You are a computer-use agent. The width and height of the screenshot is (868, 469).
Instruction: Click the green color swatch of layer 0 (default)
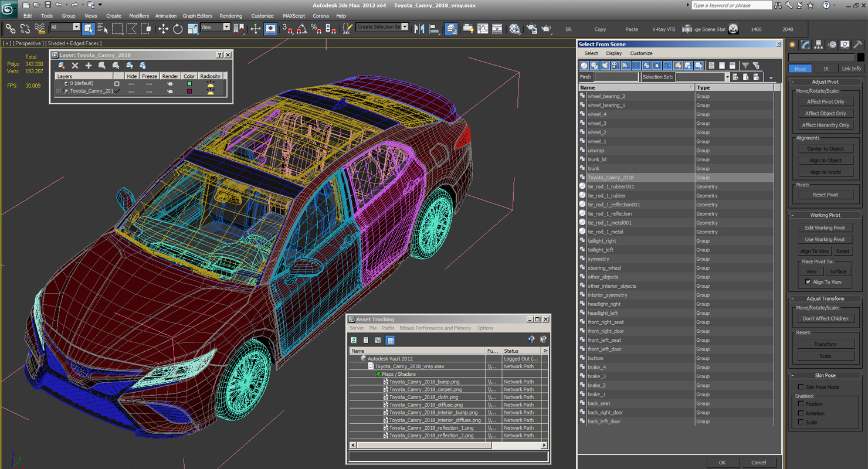[189, 84]
